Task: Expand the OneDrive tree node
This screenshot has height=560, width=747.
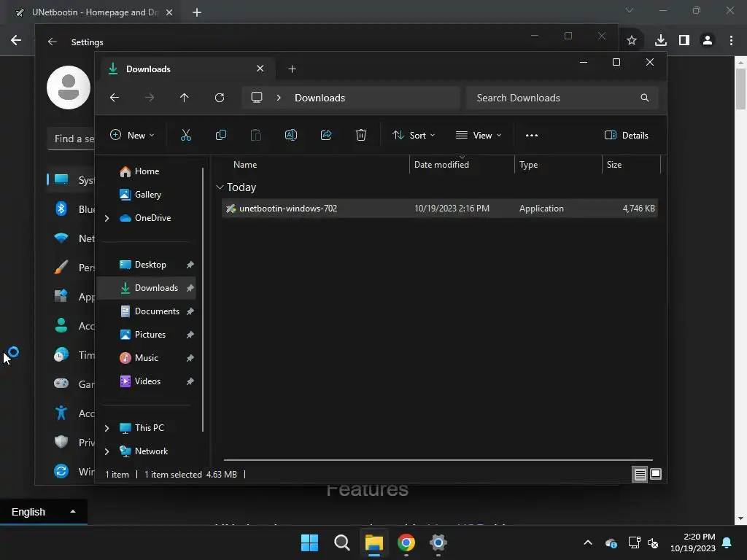Action: click(x=107, y=218)
